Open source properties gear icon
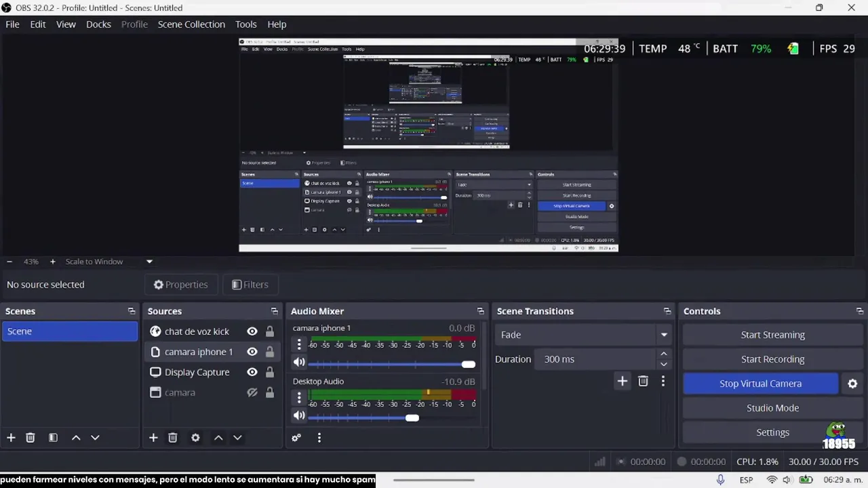 click(195, 438)
